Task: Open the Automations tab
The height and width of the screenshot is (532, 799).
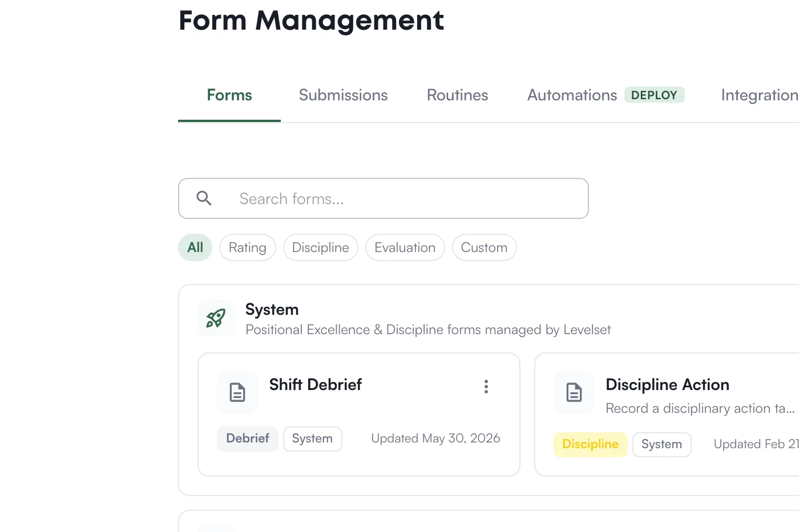Action: point(572,95)
